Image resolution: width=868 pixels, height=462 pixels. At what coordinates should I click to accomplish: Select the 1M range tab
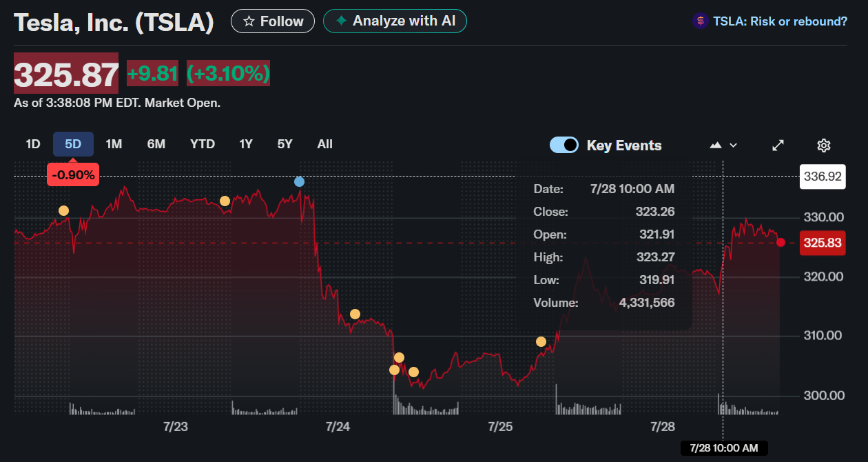[x=114, y=144]
